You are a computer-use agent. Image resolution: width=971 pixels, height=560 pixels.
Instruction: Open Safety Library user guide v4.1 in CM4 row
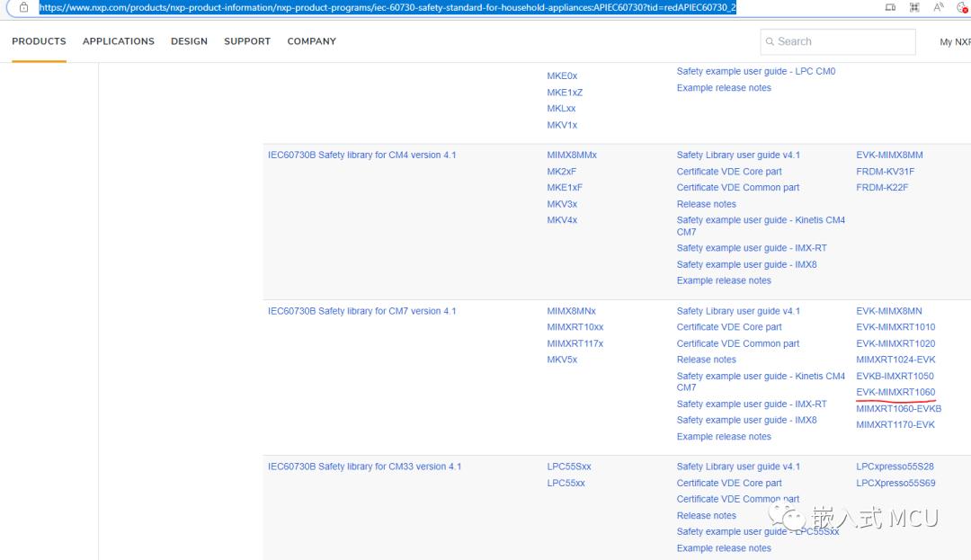[x=738, y=155]
